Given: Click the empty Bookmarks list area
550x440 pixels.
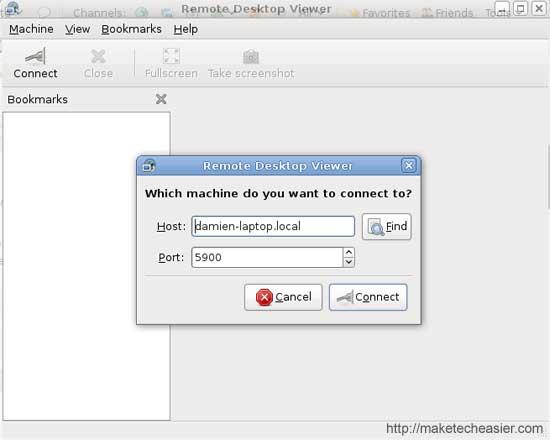Looking at the screenshot, I should pyautogui.click(x=86, y=266).
